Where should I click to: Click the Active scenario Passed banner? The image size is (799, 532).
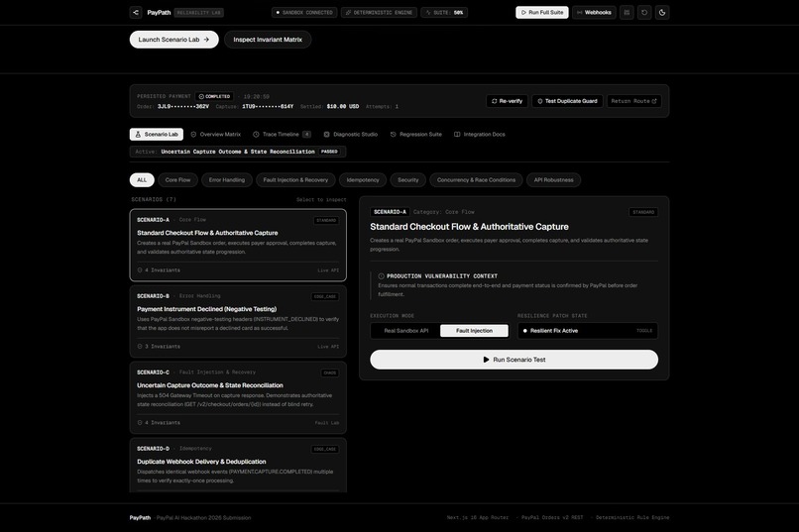coord(238,152)
